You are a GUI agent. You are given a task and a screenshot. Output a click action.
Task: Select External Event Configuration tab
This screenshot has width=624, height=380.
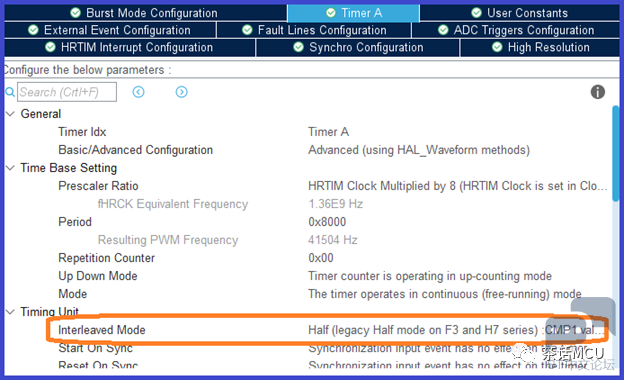click(x=110, y=30)
